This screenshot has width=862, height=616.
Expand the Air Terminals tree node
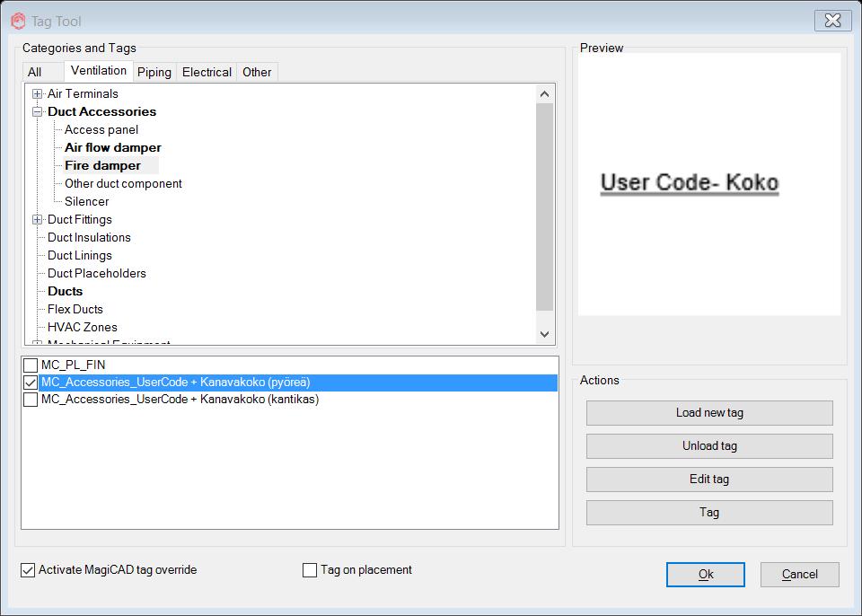click(38, 94)
